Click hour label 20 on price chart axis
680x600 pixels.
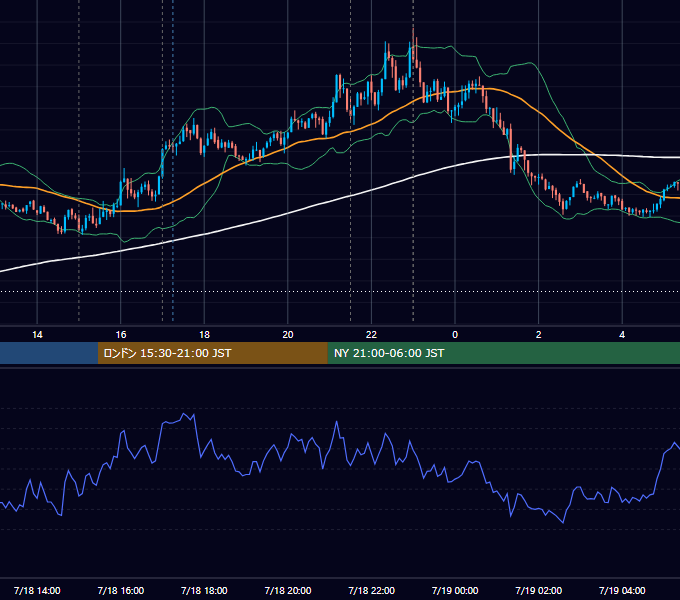tap(288, 335)
